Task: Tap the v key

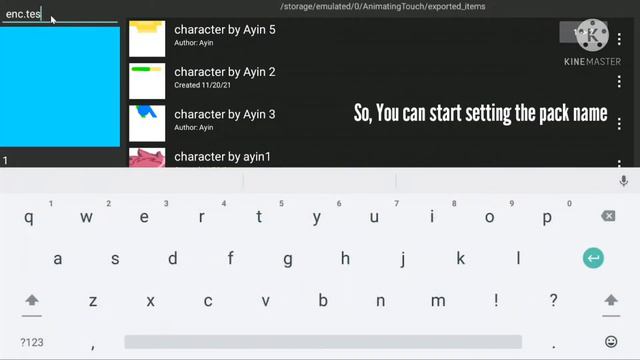Action: [265, 301]
